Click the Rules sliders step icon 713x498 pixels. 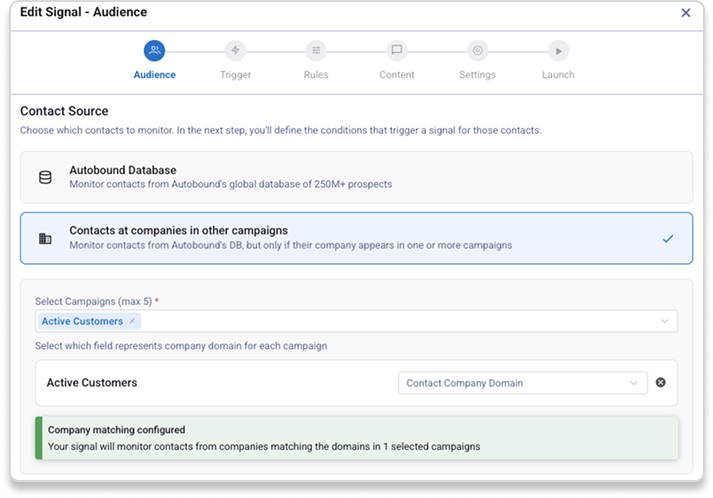click(x=316, y=50)
